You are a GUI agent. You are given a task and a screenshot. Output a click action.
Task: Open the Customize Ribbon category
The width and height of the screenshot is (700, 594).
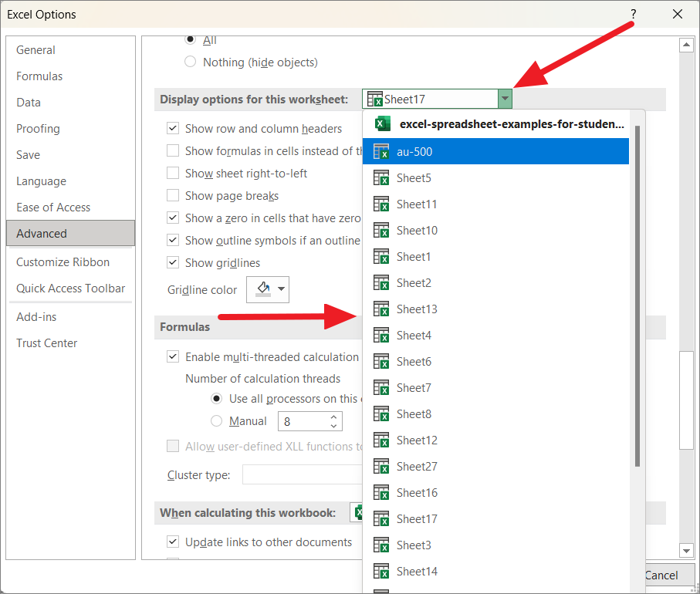(70, 262)
